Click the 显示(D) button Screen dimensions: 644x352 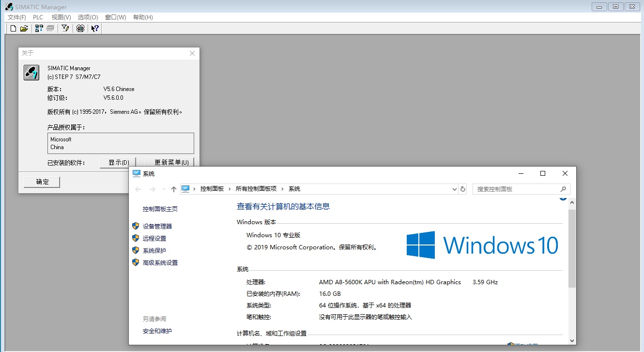coord(118,163)
